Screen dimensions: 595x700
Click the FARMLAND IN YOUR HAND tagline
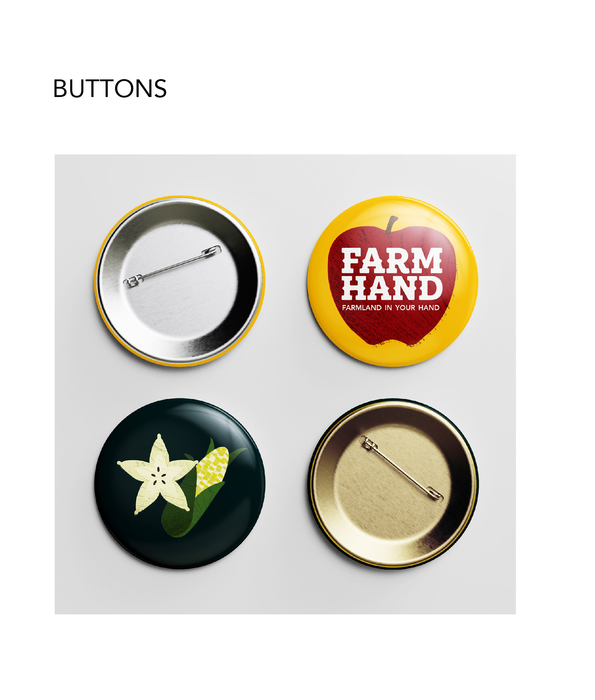click(390, 308)
